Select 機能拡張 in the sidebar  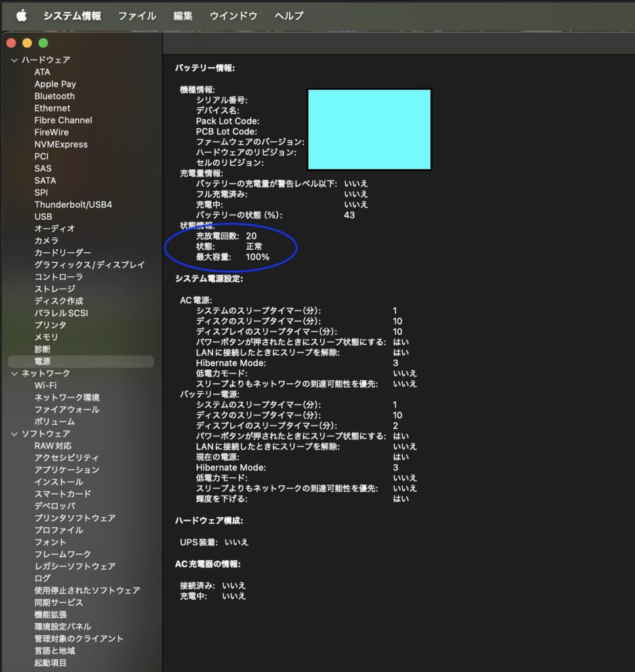click(x=51, y=614)
